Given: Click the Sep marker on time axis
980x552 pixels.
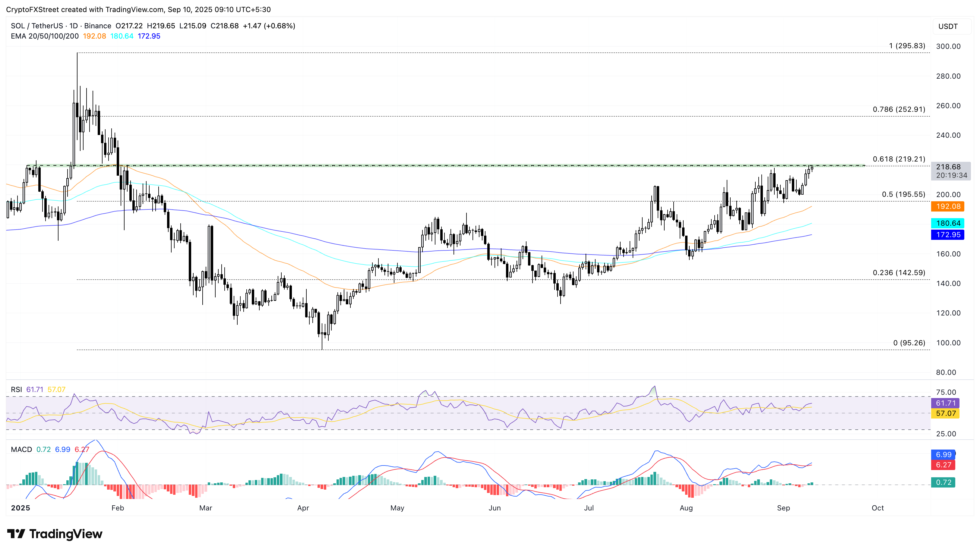Looking at the screenshot, I should pyautogui.click(x=783, y=508).
